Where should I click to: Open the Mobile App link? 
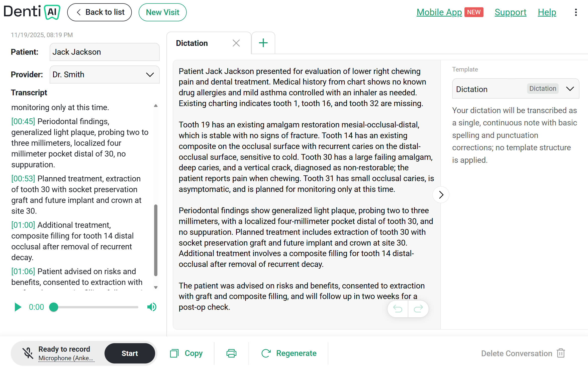(439, 12)
